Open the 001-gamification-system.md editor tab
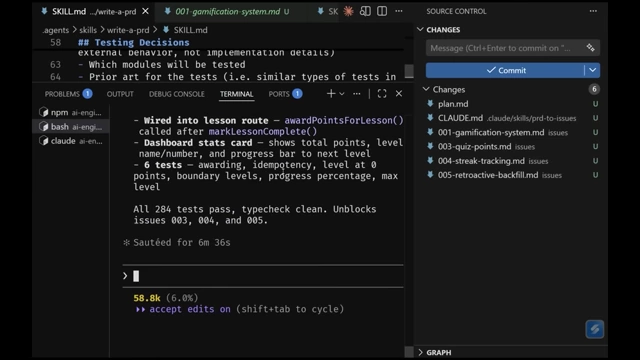This screenshot has height=360, width=640. 228,11
